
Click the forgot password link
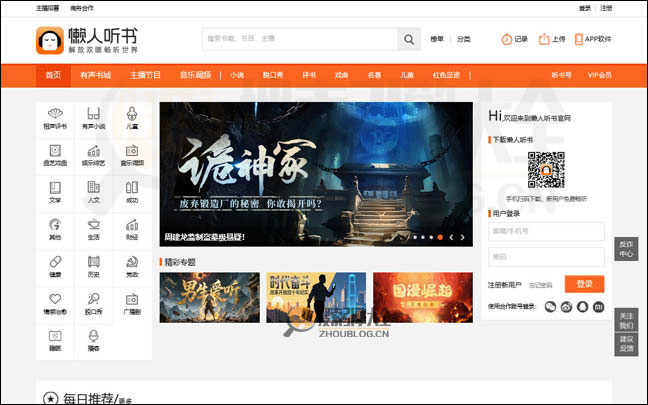(x=541, y=285)
